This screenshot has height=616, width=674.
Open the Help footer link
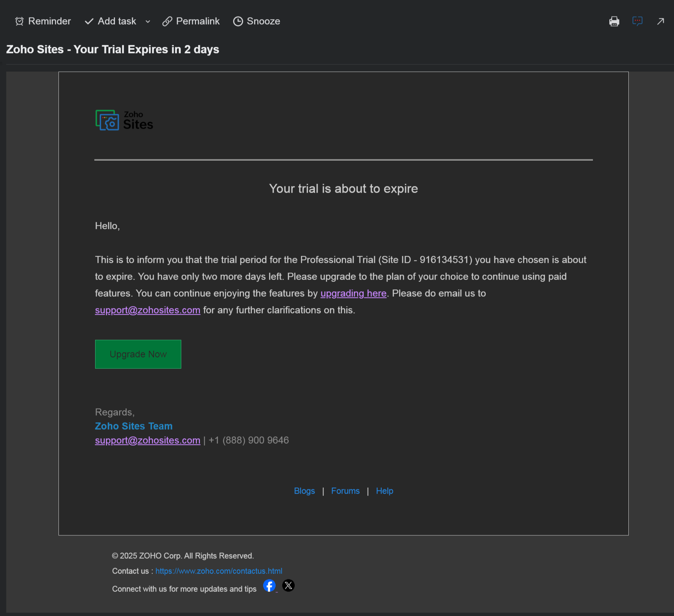pos(384,491)
